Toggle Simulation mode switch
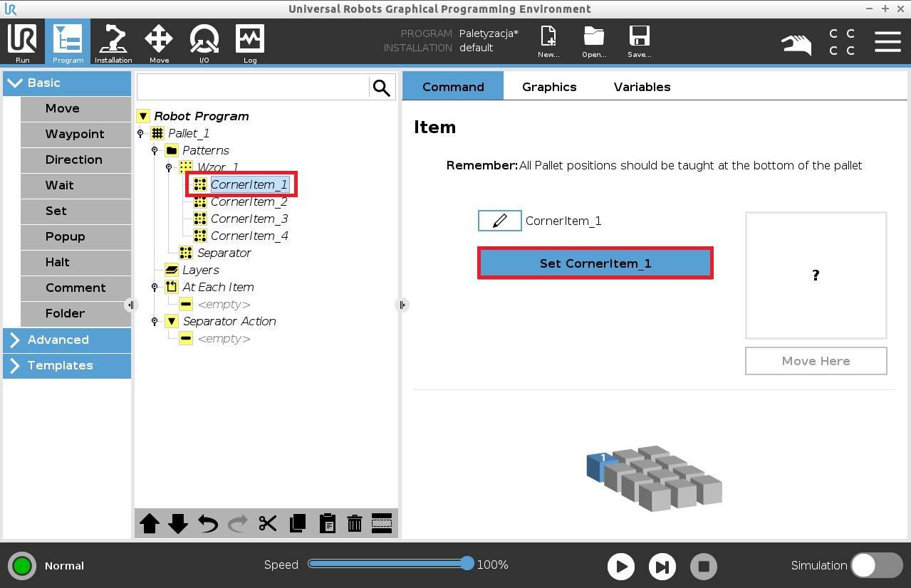 tap(877, 566)
